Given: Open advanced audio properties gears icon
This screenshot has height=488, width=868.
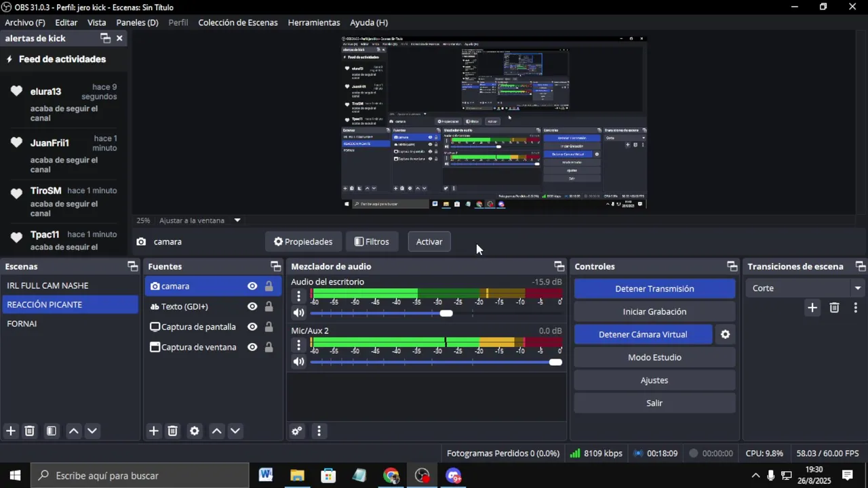Looking at the screenshot, I should pos(297,431).
